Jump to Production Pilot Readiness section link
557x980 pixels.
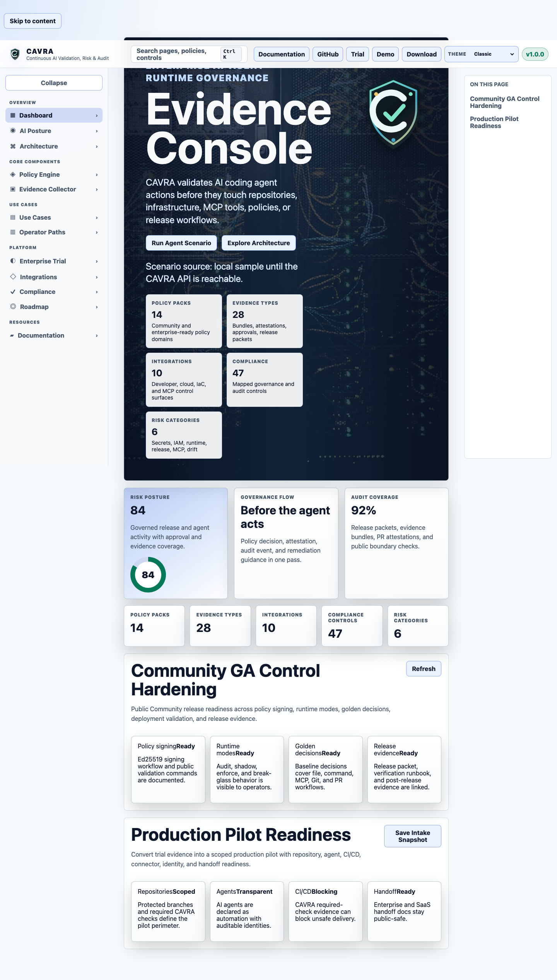[494, 122]
